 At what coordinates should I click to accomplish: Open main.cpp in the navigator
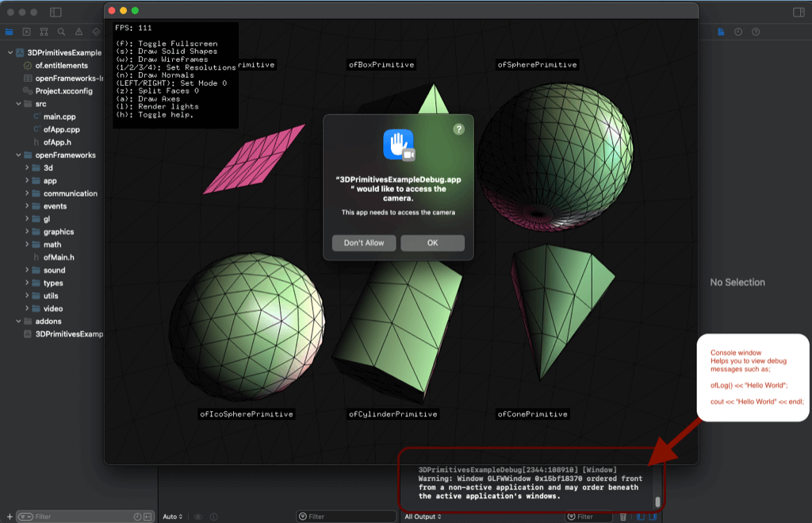[x=59, y=117]
